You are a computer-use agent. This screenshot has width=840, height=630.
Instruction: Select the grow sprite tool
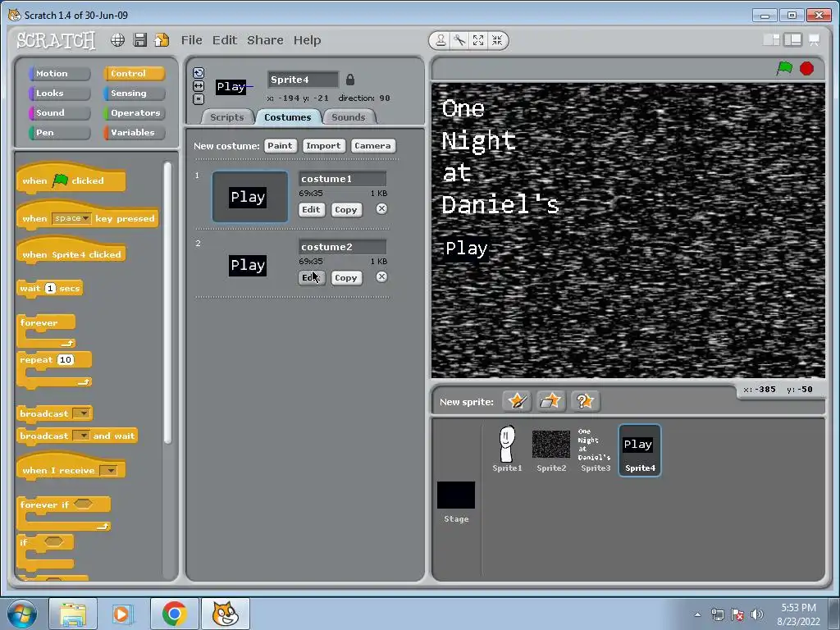click(478, 41)
